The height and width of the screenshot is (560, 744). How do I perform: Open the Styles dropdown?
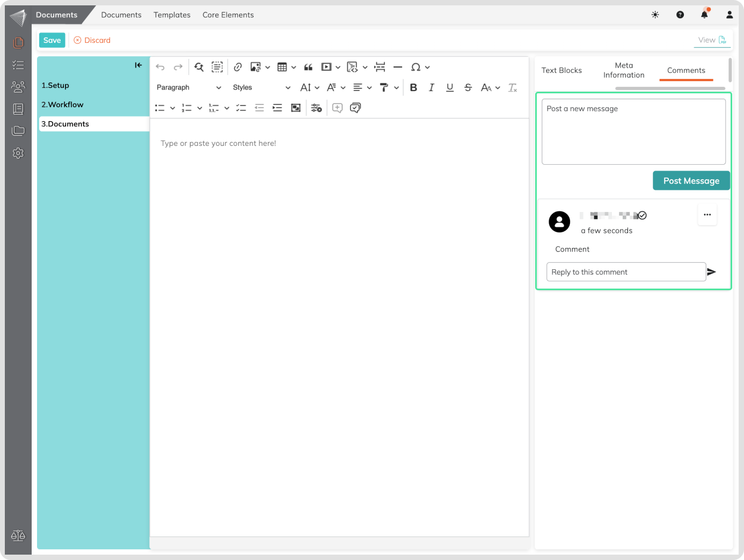[261, 87]
